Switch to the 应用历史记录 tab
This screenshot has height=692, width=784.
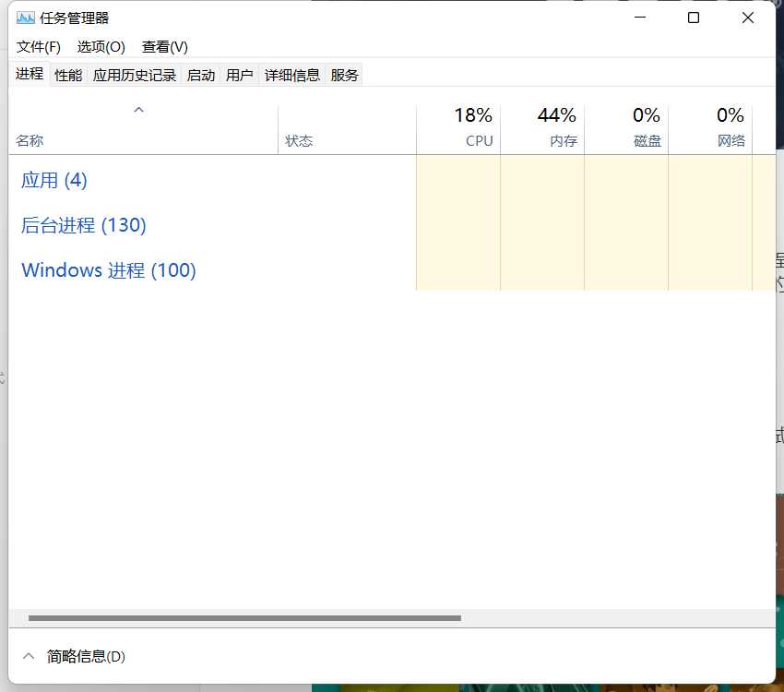pos(135,76)
